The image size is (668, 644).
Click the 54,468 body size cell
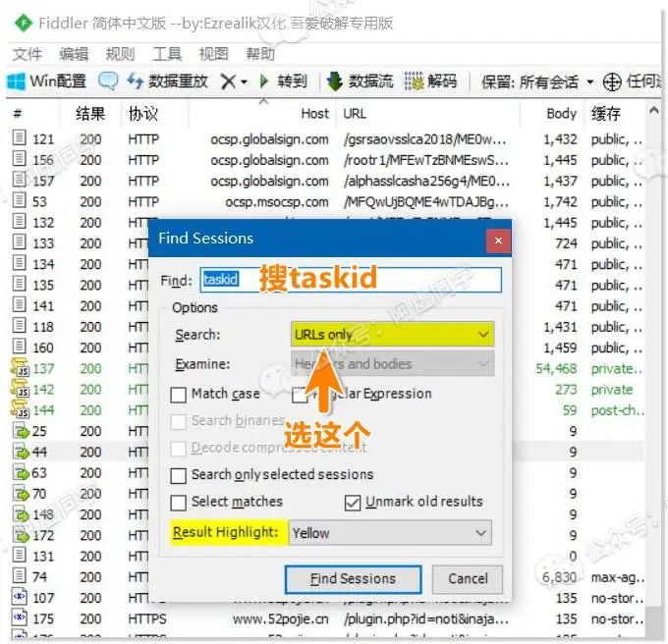[556, 368]
